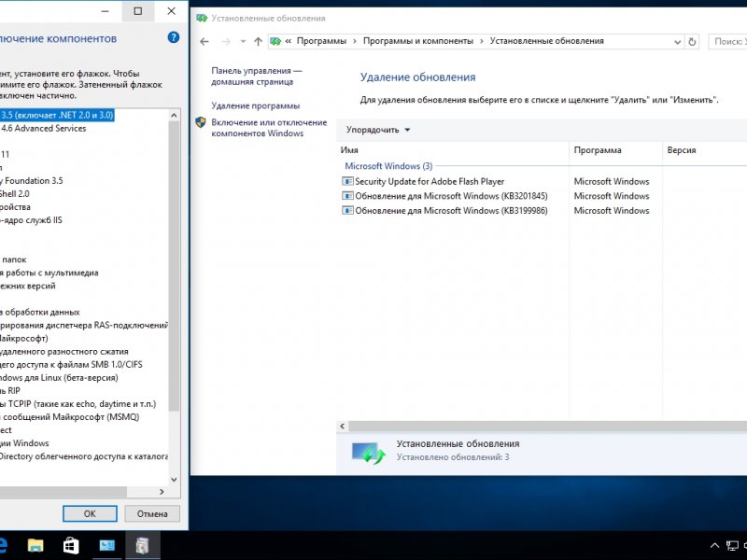Select 'TCPIP (такие как echo, daytime' component

click(78, 404)
